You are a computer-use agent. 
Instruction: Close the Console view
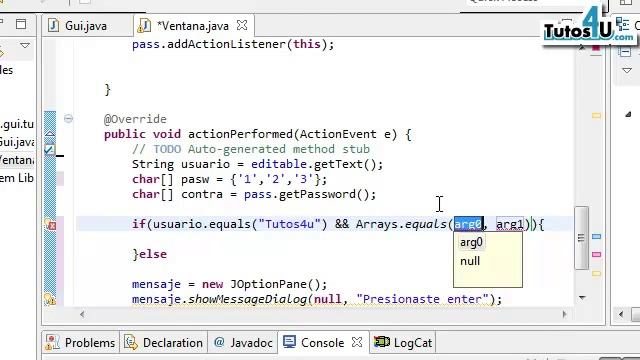tap(357, 342)
